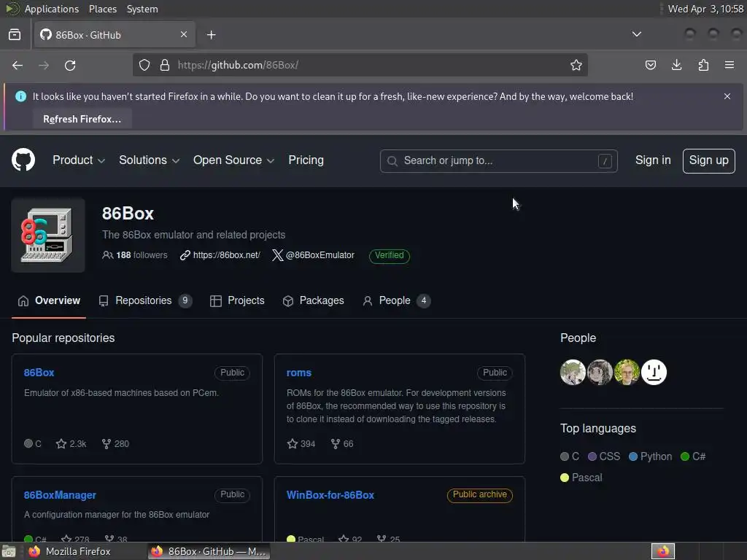747x560 pixels.
Task: Focus the Search or jump to field
Action: click(499, 161)
